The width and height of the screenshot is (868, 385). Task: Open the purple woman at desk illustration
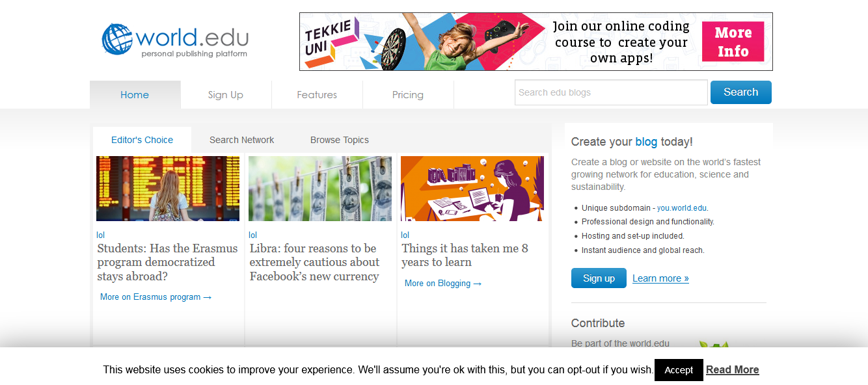click(472, 189)
